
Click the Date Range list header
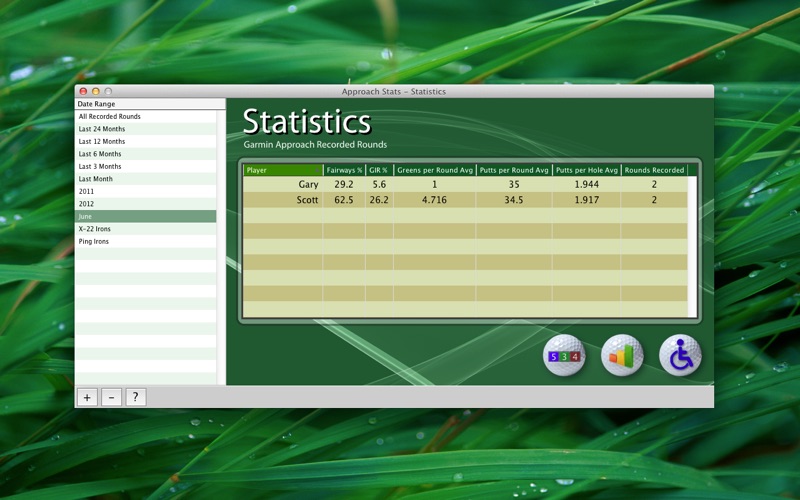pos(150,104)
